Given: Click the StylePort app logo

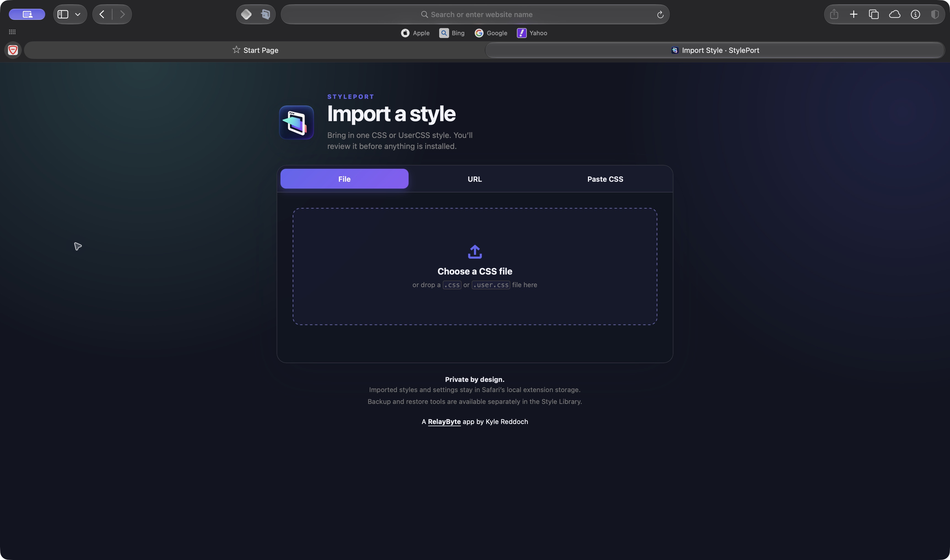Looking at the screenshot, I should 296,123.
